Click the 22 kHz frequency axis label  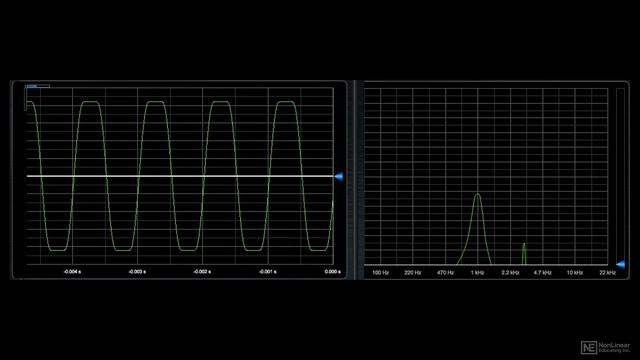point(607,273)
